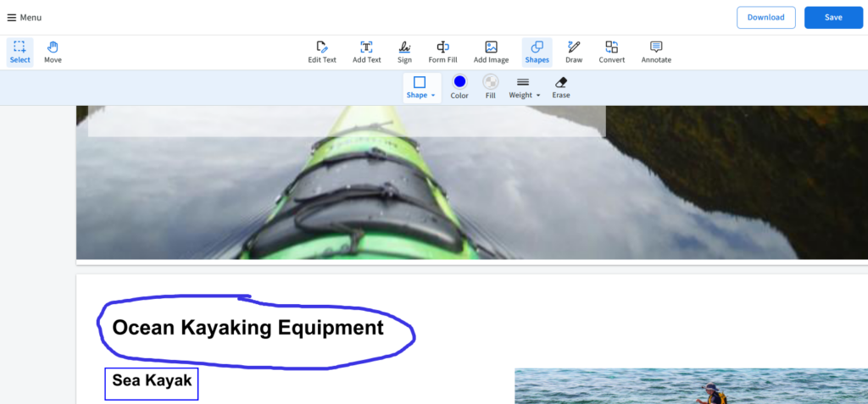Activate the Select tool

tap(20, 53)
